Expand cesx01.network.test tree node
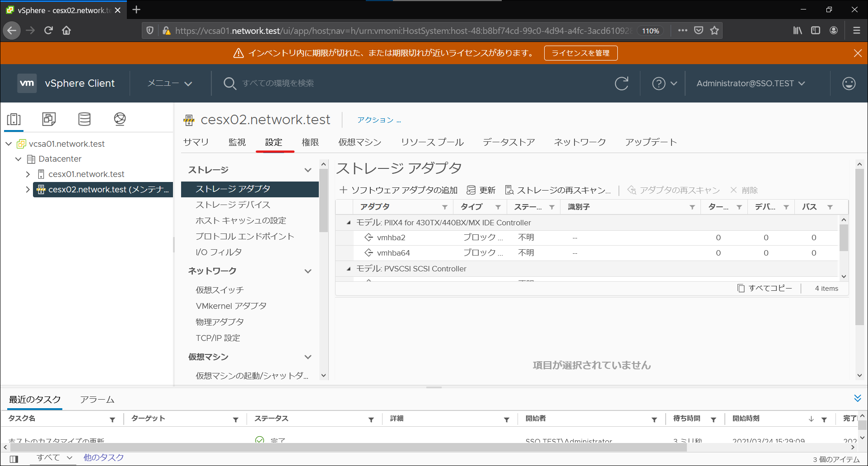868x466 pixels. (28, 174)
